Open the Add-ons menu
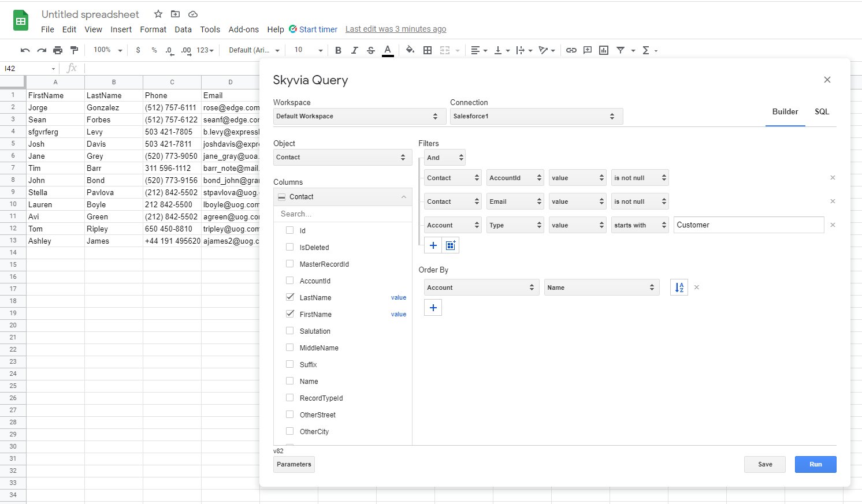862x504 pixels. pos(244,29)
